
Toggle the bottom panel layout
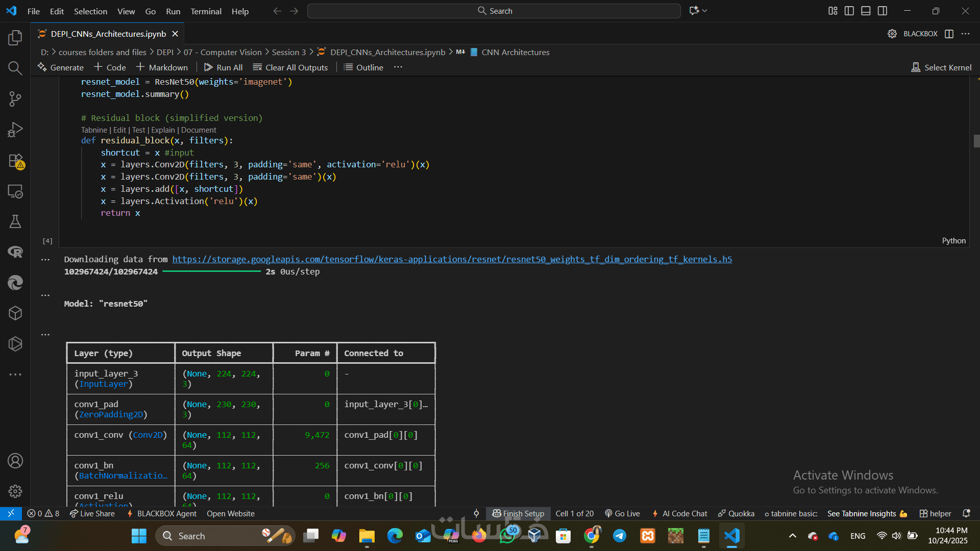point(866,11)
